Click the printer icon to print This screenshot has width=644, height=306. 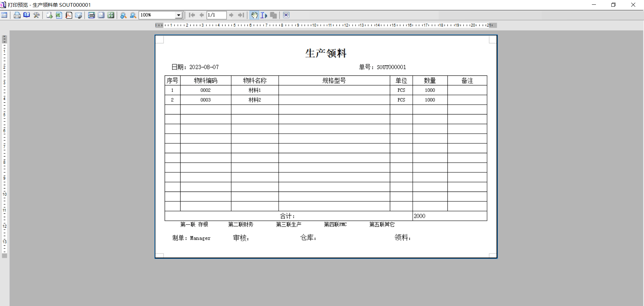pyautogui.click(x=17, y=15)
